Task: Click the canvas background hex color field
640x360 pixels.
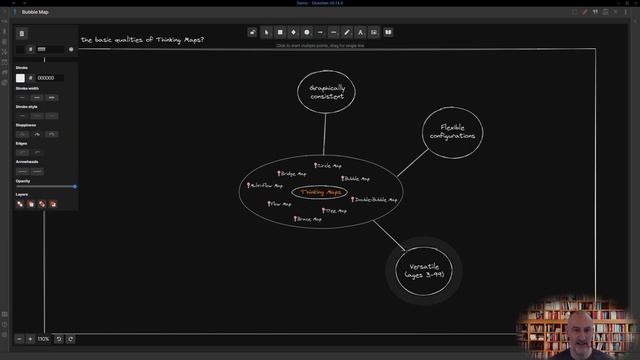Action: tap(50, 49)
